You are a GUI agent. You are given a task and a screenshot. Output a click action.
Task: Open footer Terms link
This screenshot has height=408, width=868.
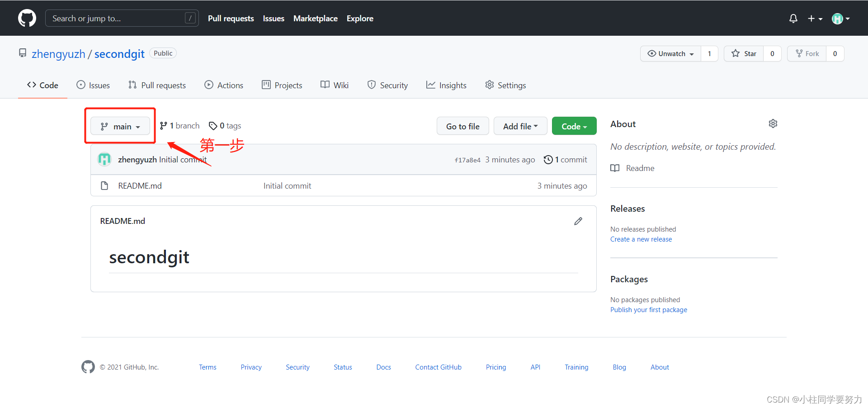click(208, 367)
